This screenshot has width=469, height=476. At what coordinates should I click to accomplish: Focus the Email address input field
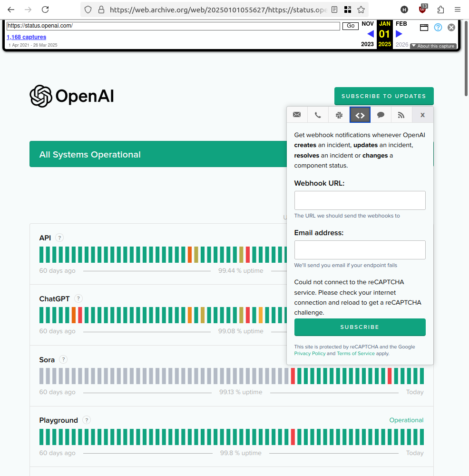tap(360, 250)
